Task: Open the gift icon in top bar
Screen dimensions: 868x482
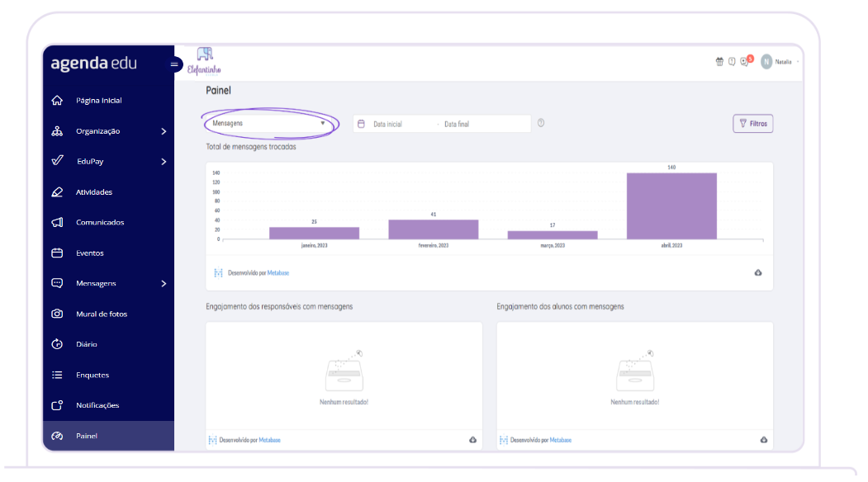Action: [719, 62]
